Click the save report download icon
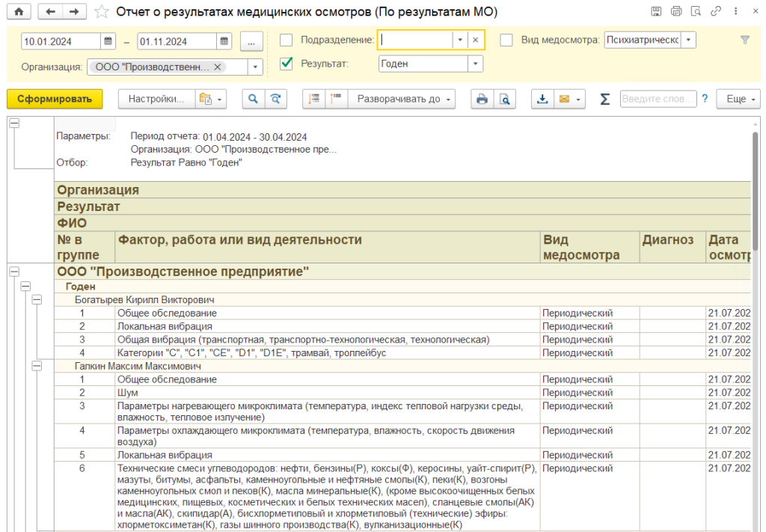This screenshot has width=766, height=532. tap(542, 99)
